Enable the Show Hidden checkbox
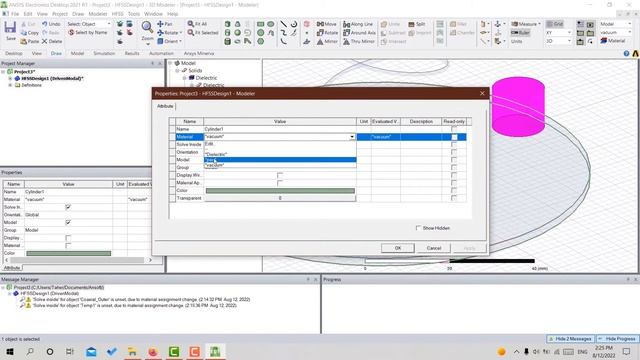Screen dimensions: 640x360 pos(418,228)
